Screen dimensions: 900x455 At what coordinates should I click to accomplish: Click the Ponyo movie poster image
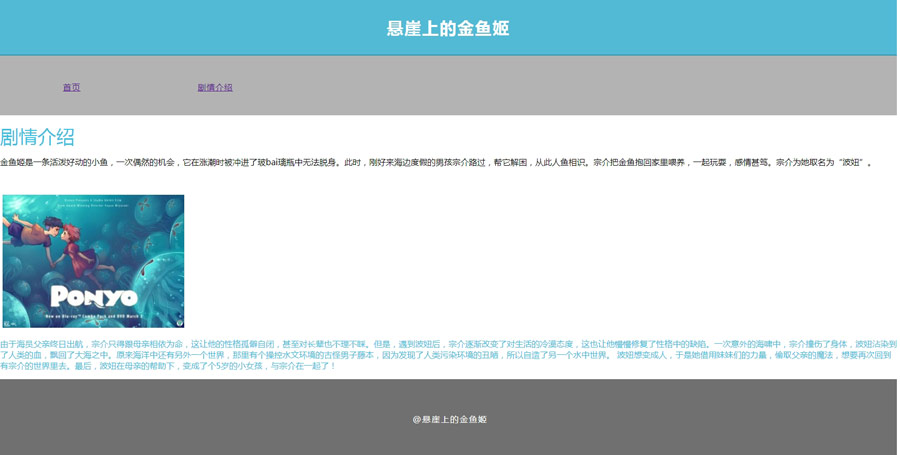coord(93,261)
